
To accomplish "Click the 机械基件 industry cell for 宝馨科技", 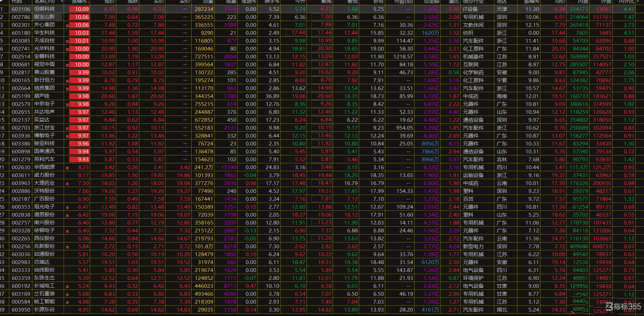I will pos(473,56).
